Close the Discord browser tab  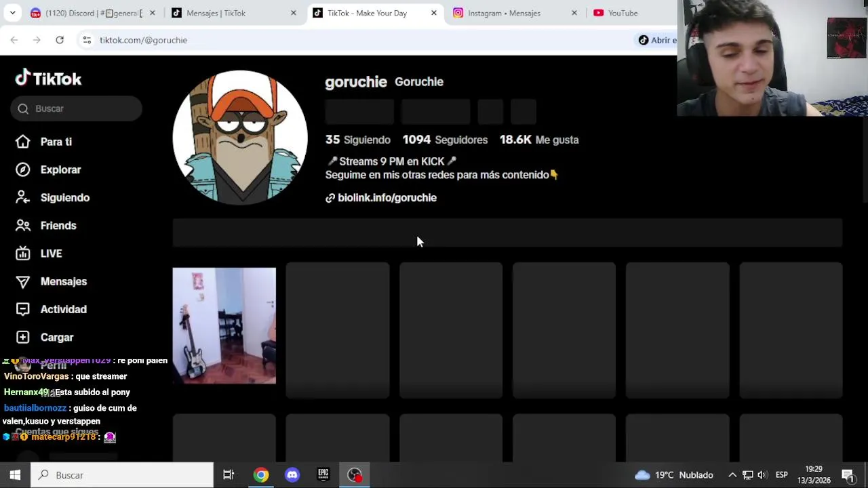[152, 13]
